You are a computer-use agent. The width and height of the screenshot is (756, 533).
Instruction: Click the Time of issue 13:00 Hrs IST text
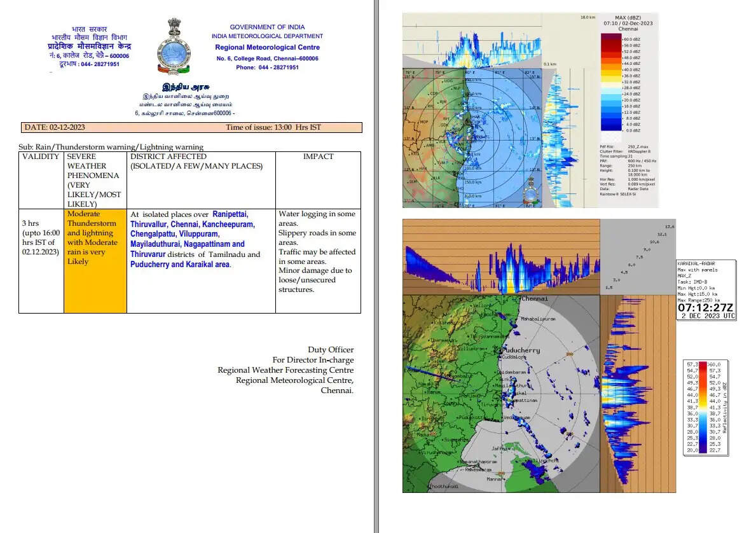[273, 127]
